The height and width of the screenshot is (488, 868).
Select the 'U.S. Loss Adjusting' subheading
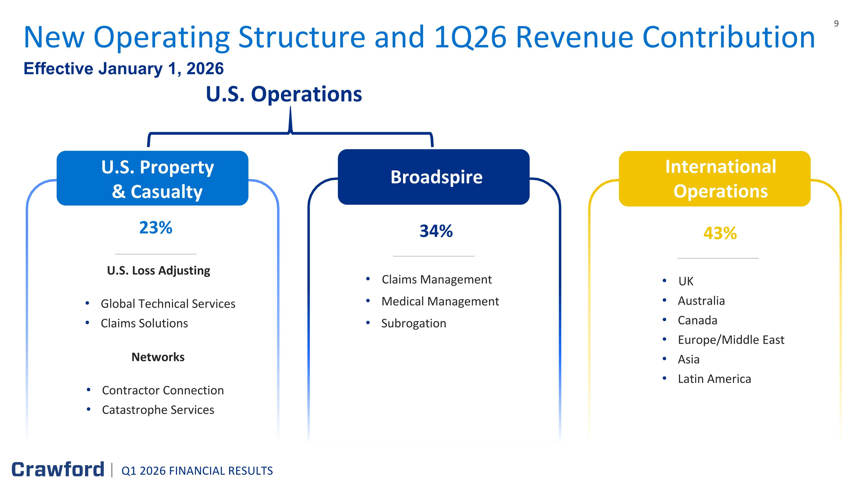pyautogui.click(x=158, y=270)
